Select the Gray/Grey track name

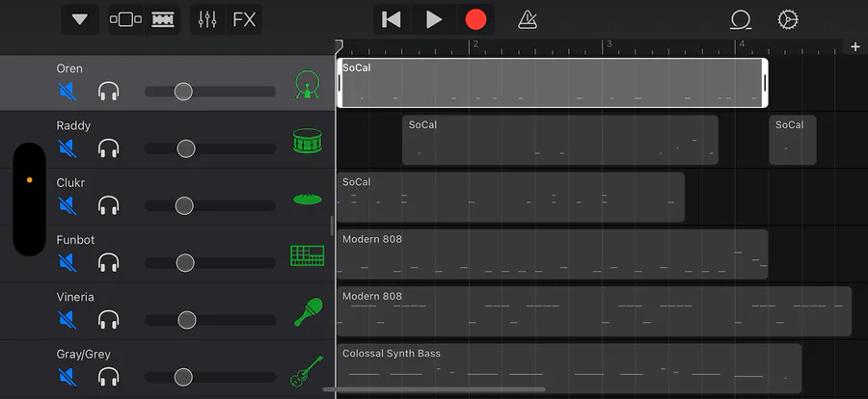[83, 354]
